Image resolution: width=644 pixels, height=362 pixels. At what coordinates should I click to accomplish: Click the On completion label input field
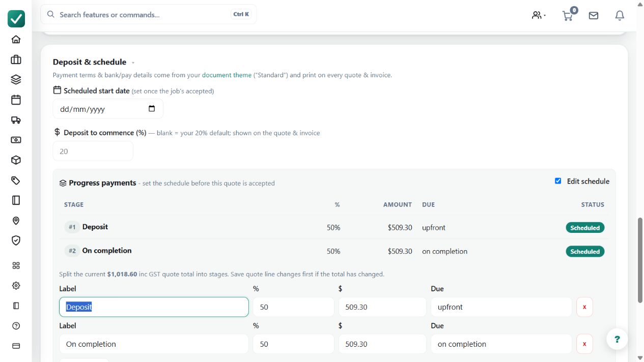click(154, 344)
